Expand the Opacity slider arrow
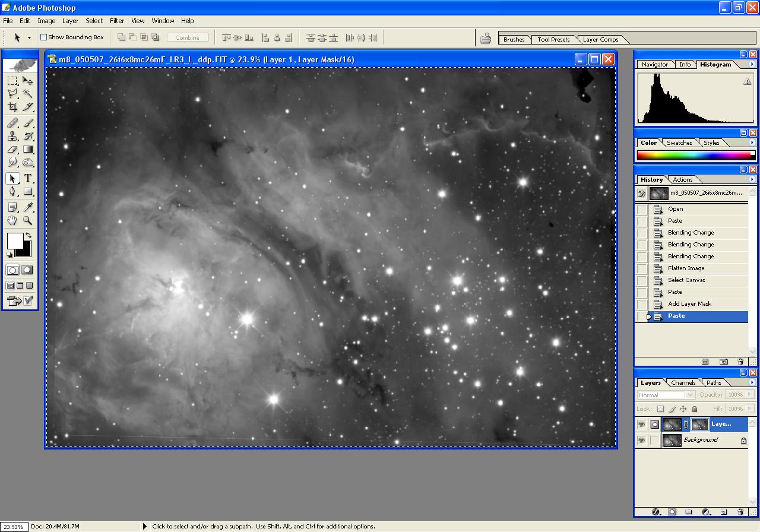760x532 pixels. click(750, 395)
